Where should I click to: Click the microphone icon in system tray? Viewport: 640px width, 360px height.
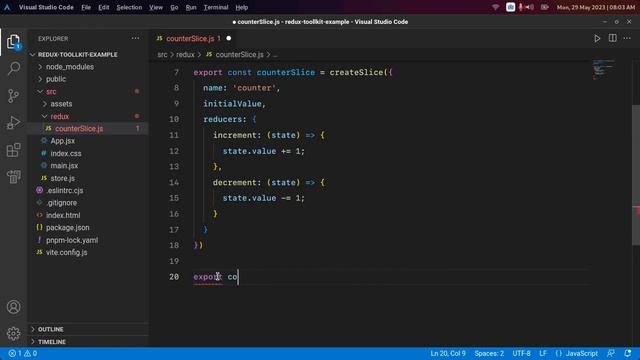click(521, 7)
